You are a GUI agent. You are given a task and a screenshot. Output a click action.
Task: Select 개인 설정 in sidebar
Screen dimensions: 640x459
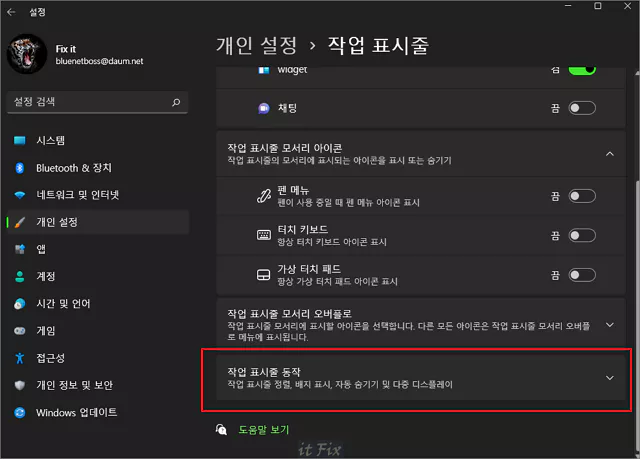coord(98,222)
